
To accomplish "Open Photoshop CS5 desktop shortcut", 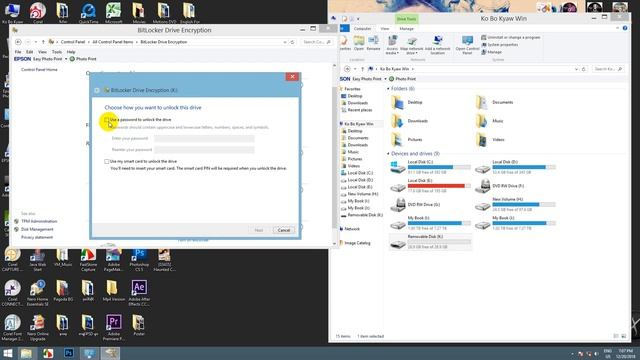I will (x=139, y=260).
